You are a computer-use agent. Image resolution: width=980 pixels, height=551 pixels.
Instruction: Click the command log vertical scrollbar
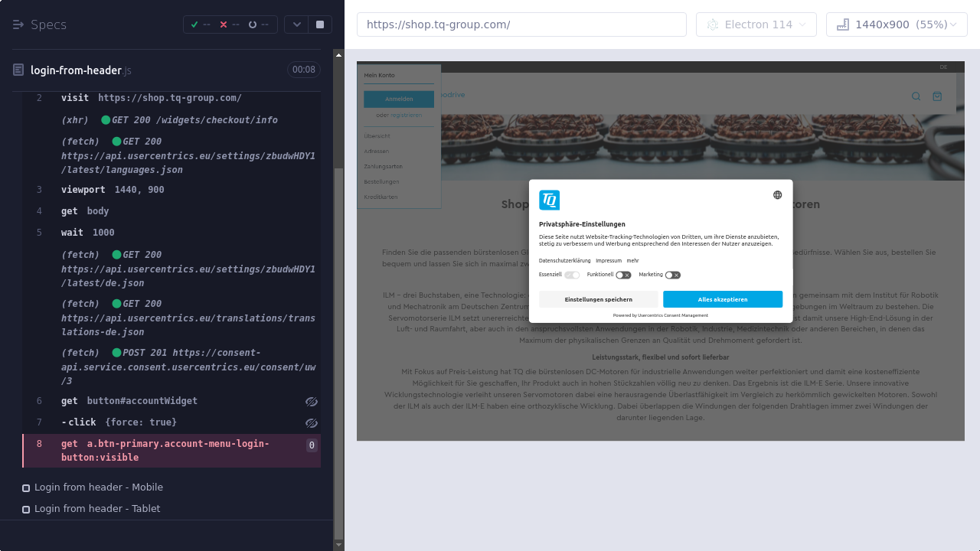point(338,306)
